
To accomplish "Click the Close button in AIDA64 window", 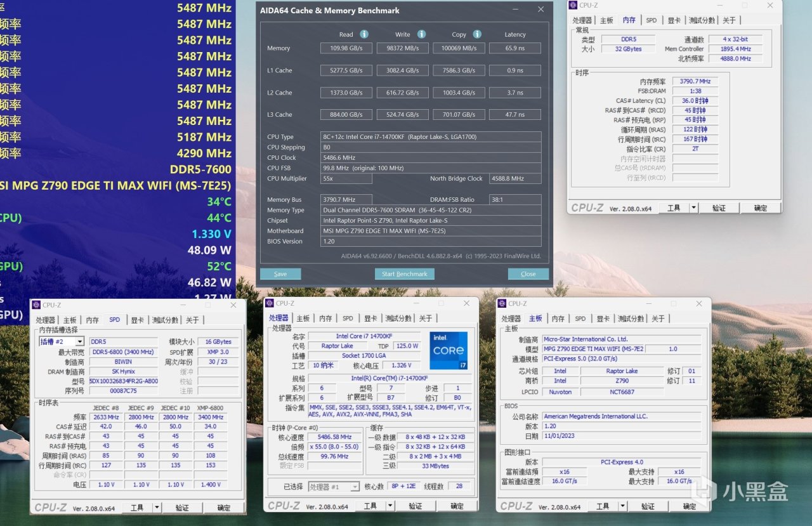I will (x=528, y=274).
